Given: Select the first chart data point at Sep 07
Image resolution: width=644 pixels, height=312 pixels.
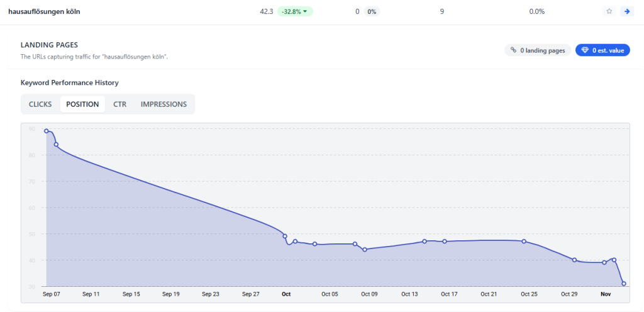Looking at the screenshot, I should point(47,131).
